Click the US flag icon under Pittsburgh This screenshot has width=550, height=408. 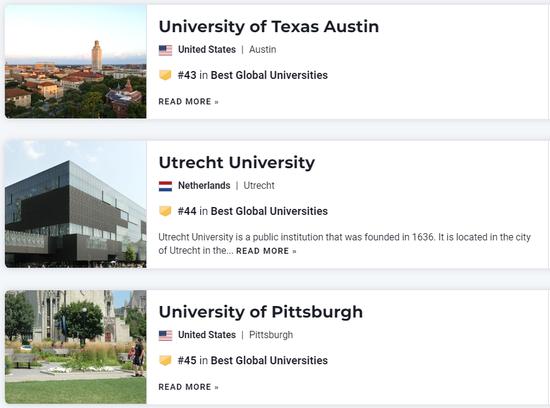click(x=165, y=335)
